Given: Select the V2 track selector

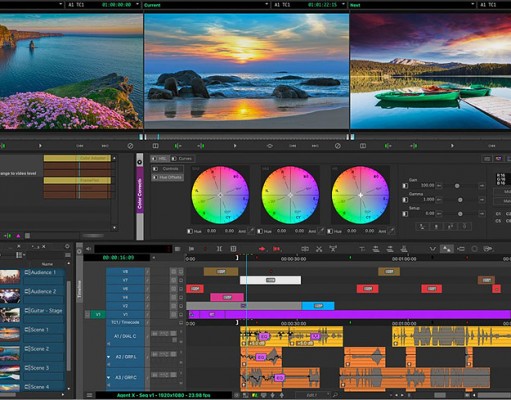Looking at the screenshot, I should pyautogui.click(x=125, y=306).
